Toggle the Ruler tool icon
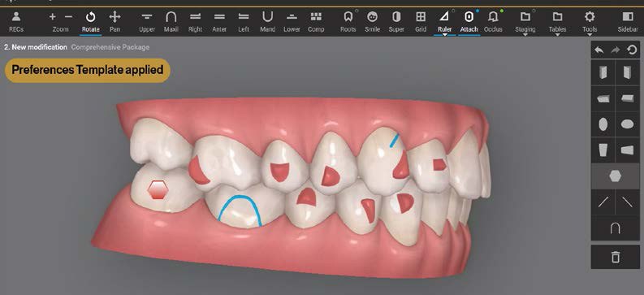The image size is (644, 295). point(444,17)
